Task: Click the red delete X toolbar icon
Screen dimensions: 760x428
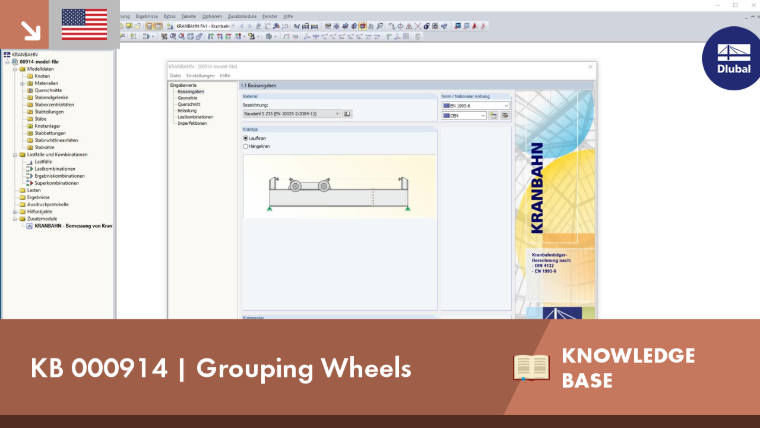Action: click(418, 26)
